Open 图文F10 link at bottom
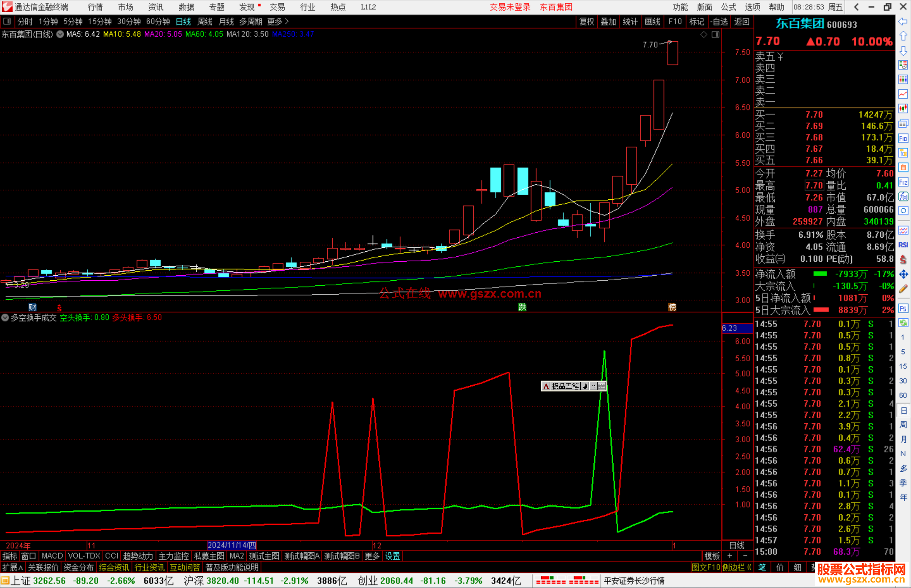The height and width of the screenshot is (588, 911). coord(706,567)
